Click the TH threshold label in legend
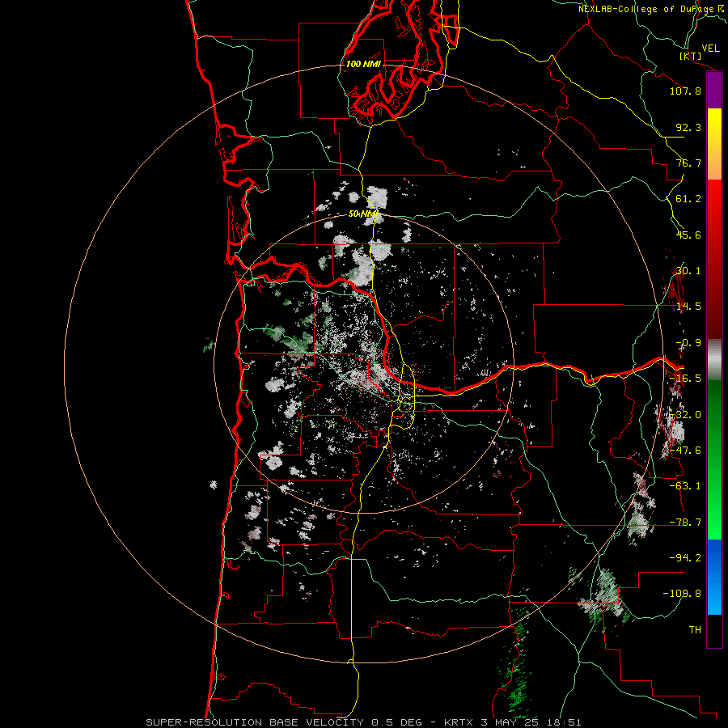 695,630
